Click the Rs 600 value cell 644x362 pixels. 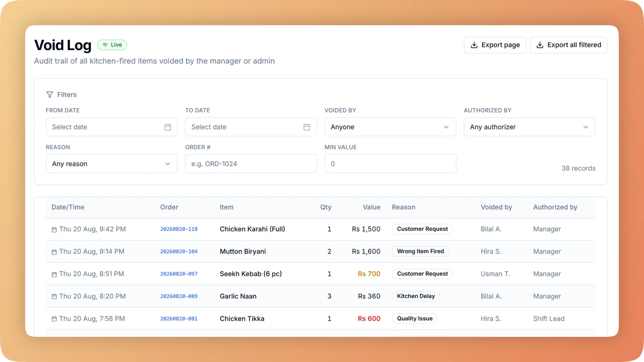pyautogui.click(x=369, y=319)
